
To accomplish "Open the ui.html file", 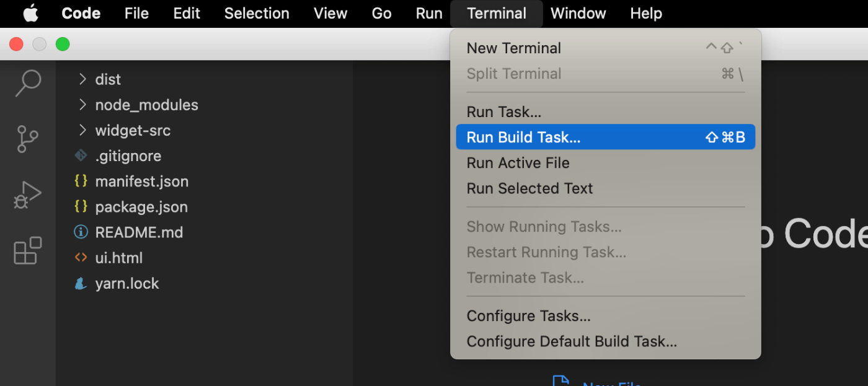I will pyautogui.click(x=119, y=258).
